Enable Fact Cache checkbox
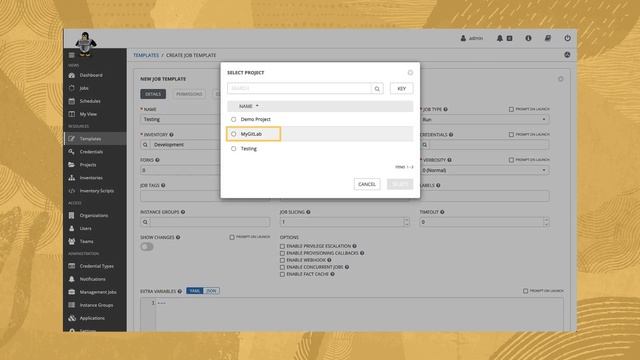Image resolution: width=640 pixels, height=360 pixels. pos(282,274)
